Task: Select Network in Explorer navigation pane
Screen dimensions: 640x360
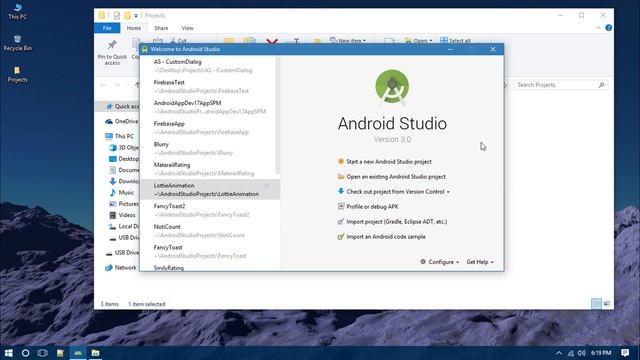Action: tap(121, 267)
